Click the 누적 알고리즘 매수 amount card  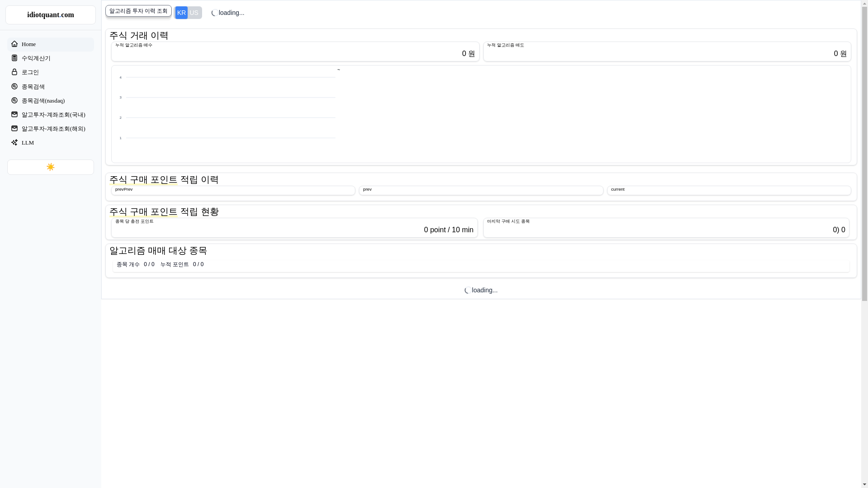[x=295, y=52]
